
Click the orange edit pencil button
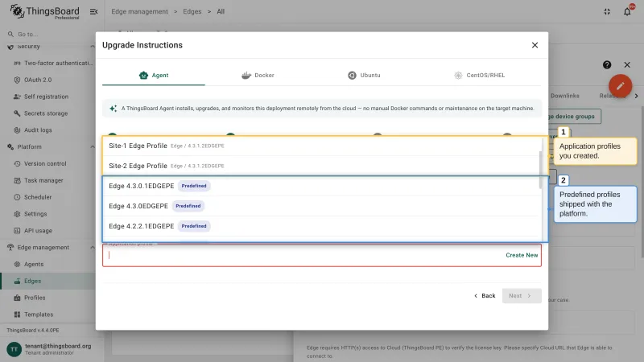coord(620,86)
